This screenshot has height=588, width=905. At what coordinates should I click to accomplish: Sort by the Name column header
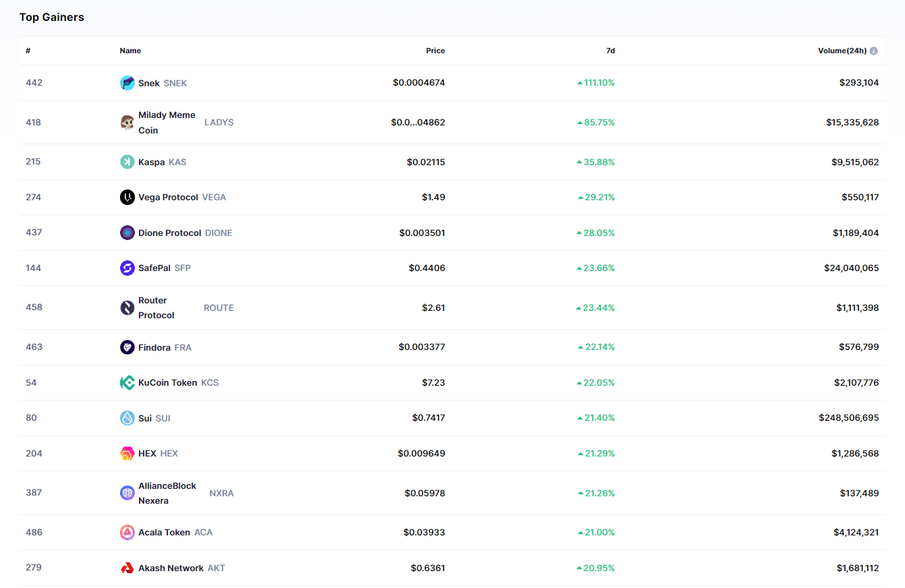coord(130,51)
